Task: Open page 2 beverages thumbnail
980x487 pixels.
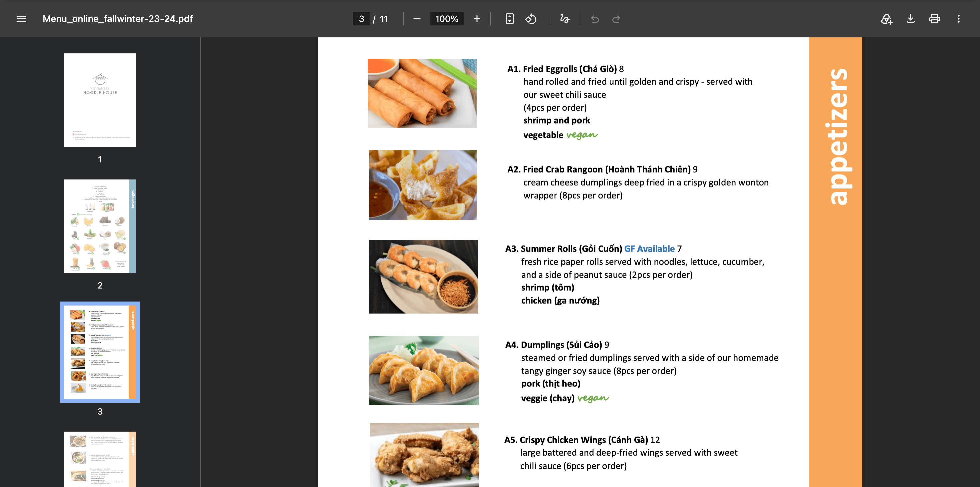Action: point(100,226)
